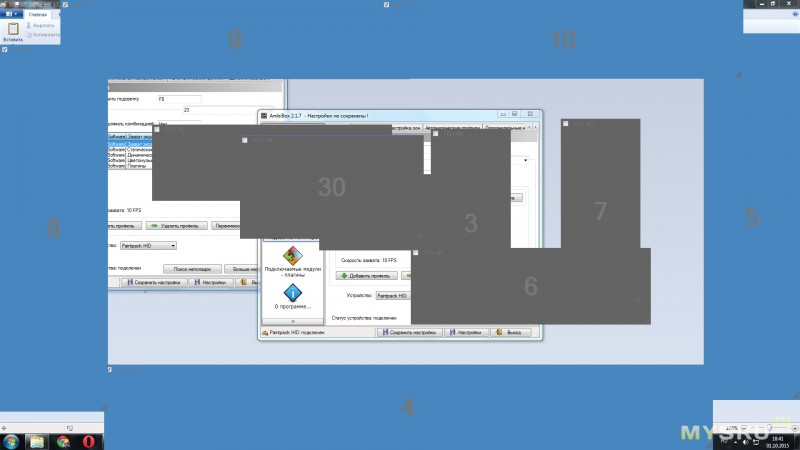Screen dimensions: 800x450
Task: Switch to the Автоматические профили tab
Action: click(453, 128)
